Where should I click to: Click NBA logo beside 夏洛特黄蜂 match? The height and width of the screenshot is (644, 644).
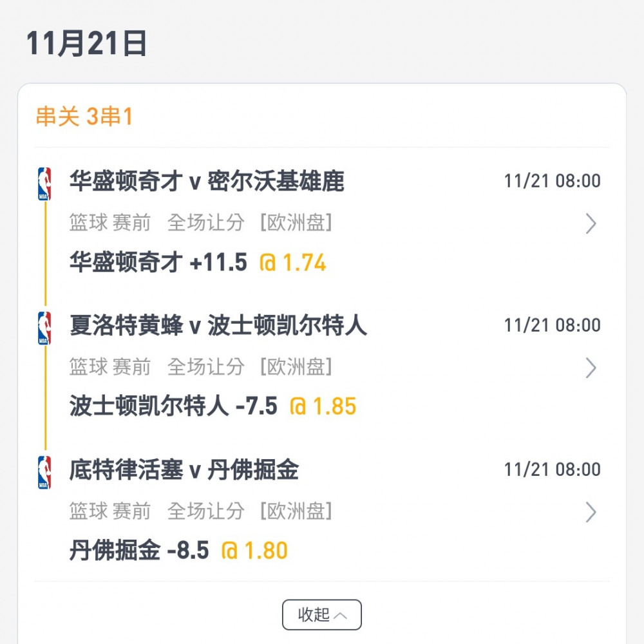tap(44, 328)
